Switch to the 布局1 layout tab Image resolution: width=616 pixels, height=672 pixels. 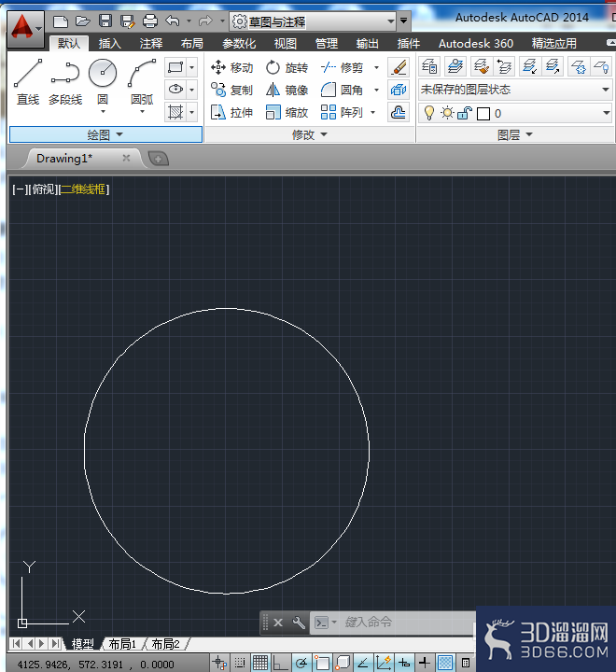tap(122, 644)
